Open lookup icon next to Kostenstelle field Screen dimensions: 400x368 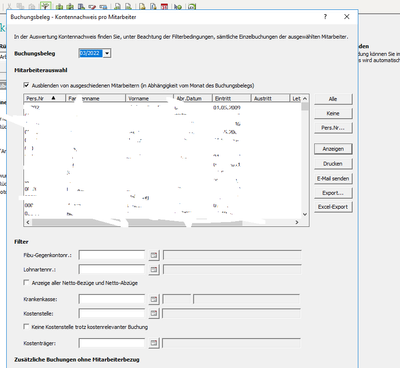154,313
